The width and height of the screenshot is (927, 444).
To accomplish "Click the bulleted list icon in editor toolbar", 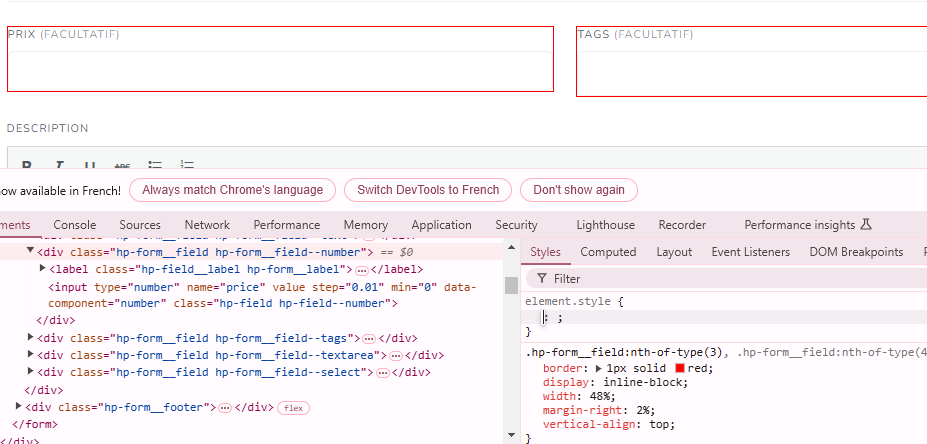I will click(155, 166).
